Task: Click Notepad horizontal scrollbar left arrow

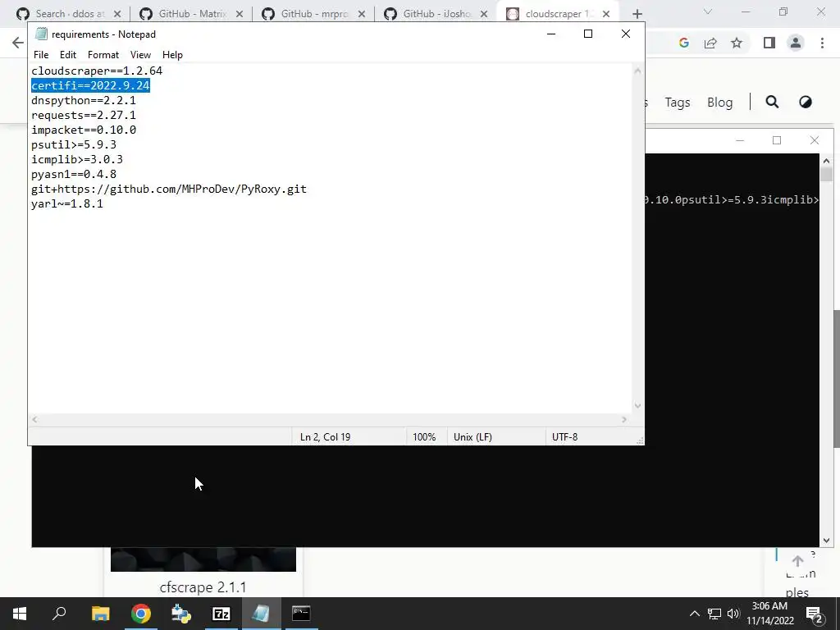Action: (x=34, y=419)
